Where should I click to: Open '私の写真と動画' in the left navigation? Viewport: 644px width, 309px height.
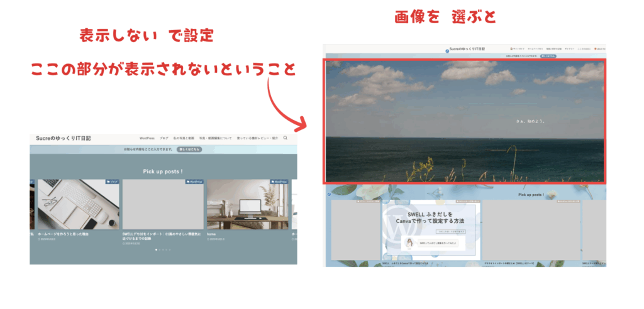184,138
